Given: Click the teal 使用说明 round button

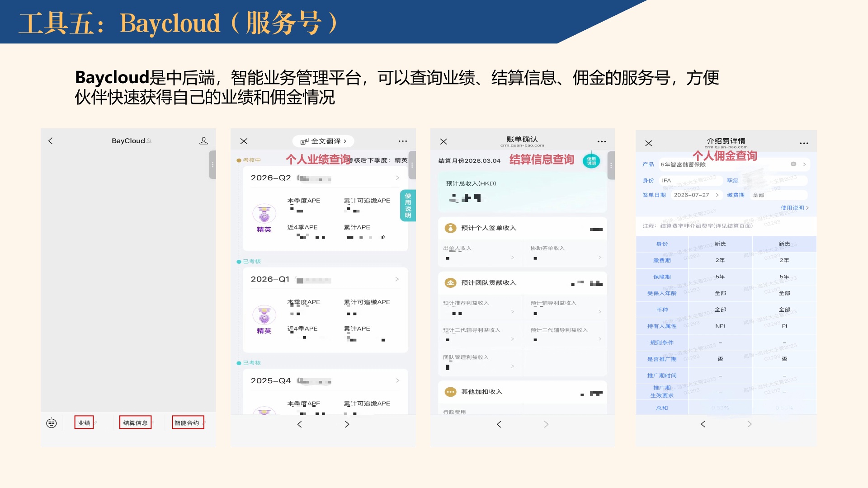Looking at the screenshot, I should 591,161.
